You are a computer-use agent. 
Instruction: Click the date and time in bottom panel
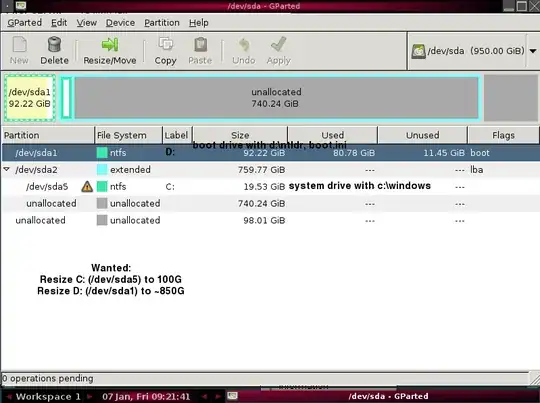coord(146,396)
